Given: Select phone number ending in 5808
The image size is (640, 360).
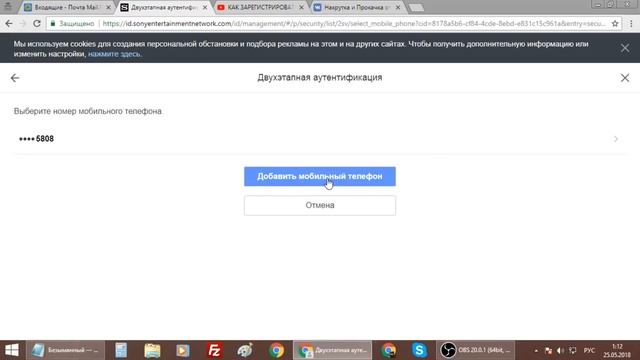Looking at the screenshot, I should 320,139.
